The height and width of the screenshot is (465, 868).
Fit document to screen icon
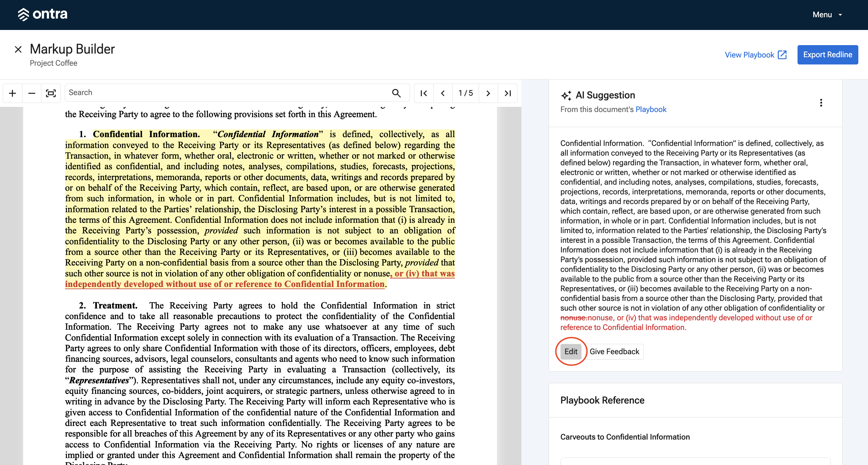(51, 93)
